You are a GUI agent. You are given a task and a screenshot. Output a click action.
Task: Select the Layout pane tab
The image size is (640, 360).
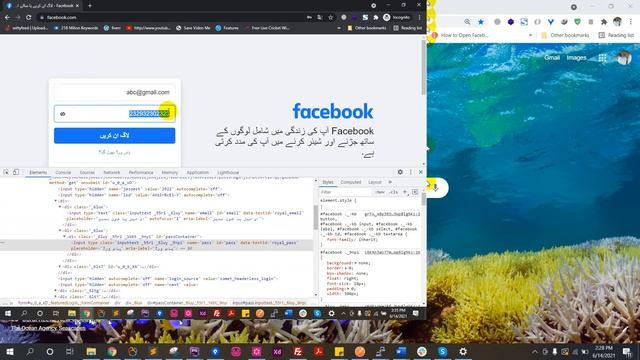click(375, 182)
